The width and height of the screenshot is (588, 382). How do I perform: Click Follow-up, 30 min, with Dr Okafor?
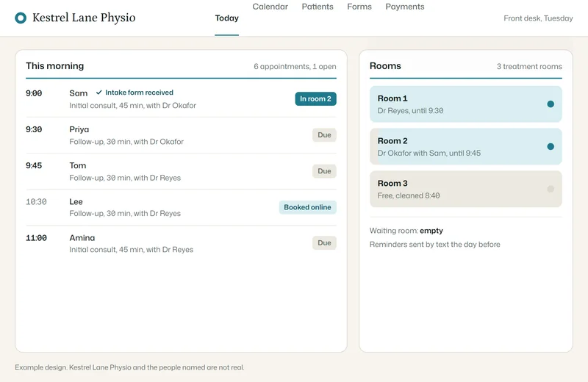(126, 142)
